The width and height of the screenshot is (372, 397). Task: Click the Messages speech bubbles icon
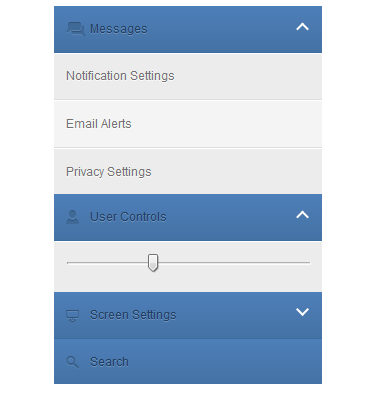coord(76,29)
